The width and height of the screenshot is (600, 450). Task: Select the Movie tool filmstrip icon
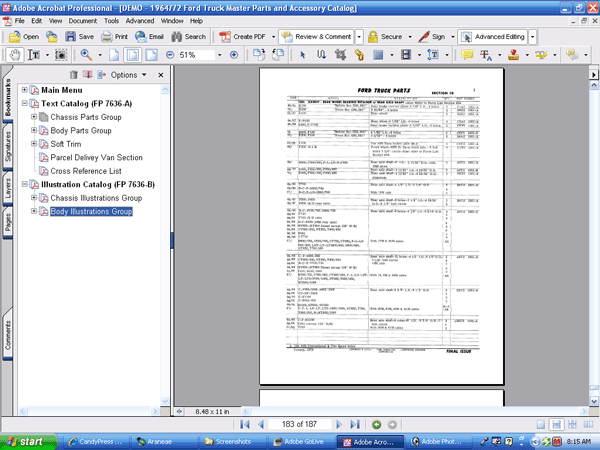406,55
